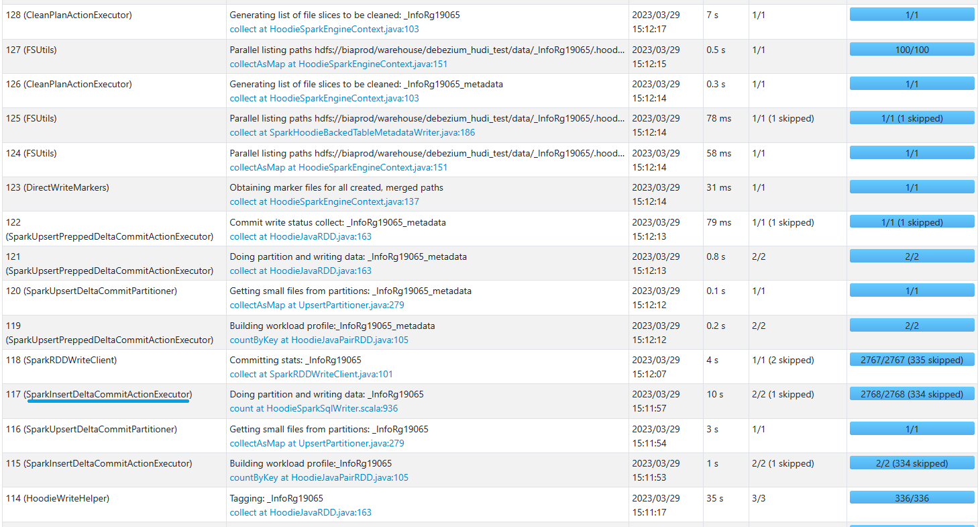Open collect at SparkRDDWriteClient.java:101 link
The width and height of the screenshot is (980, 527).
click(311, 375)
